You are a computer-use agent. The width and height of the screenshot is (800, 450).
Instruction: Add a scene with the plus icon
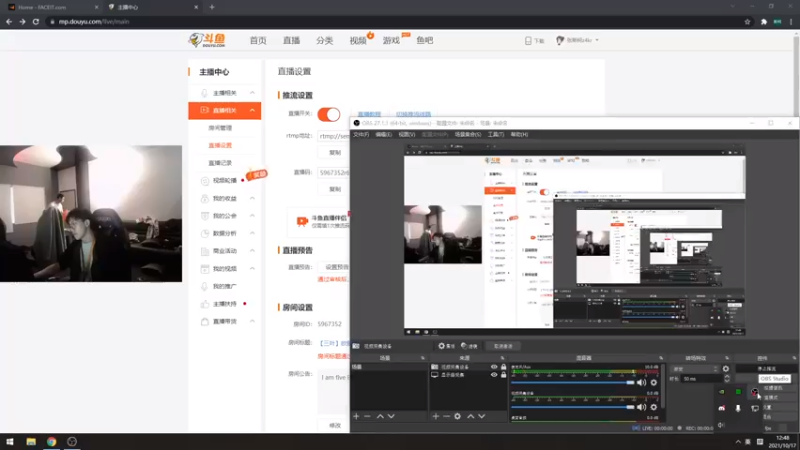356,416
